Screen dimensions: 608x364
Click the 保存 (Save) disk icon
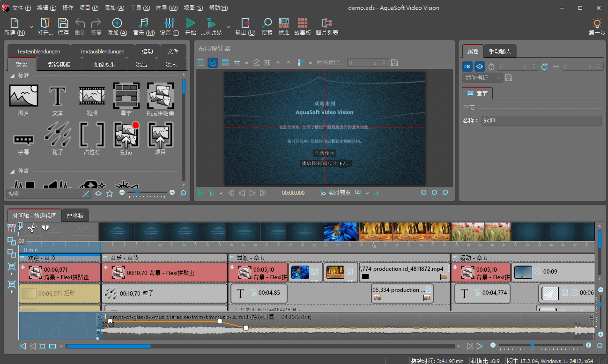(x=63, y=23)
